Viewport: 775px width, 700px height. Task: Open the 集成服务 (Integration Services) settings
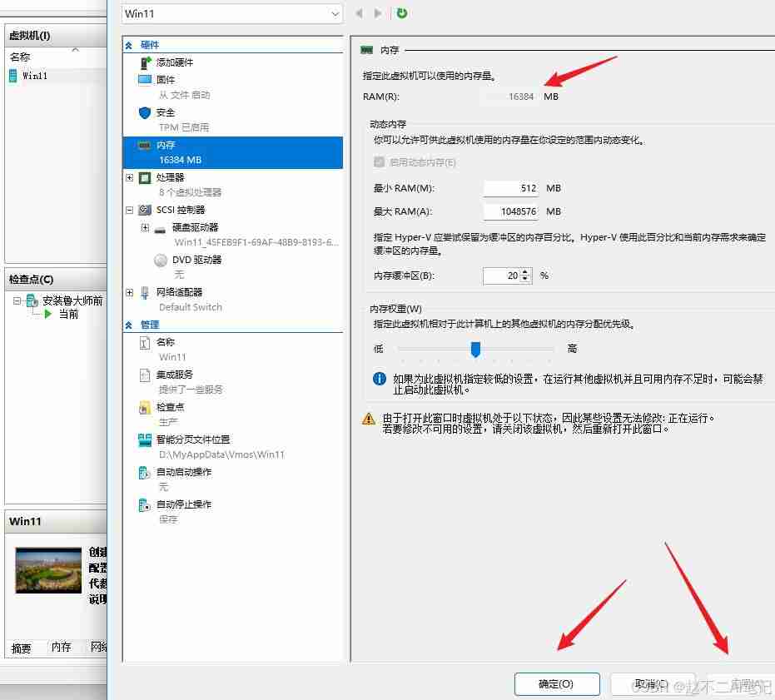point(144,374)
